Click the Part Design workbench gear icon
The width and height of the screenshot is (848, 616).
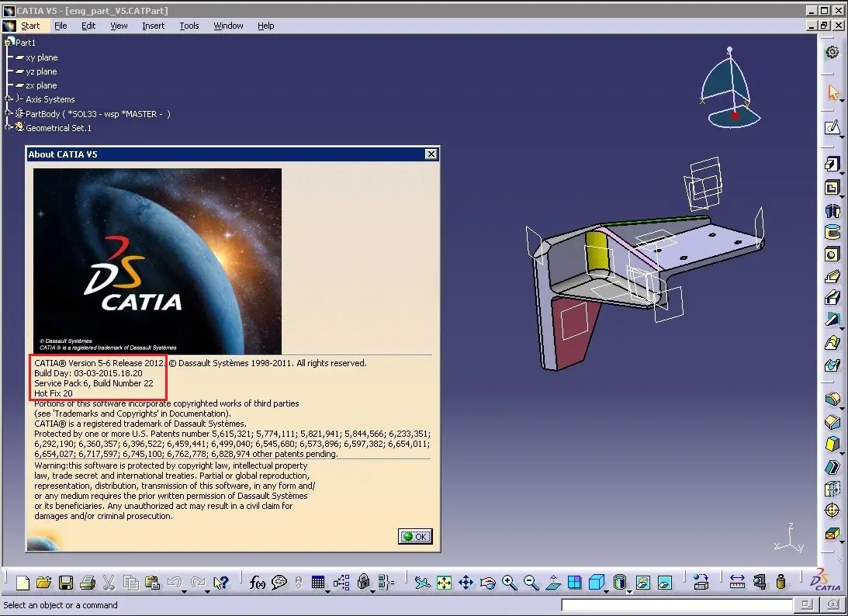pyautogui.click(x=832, y=52)
